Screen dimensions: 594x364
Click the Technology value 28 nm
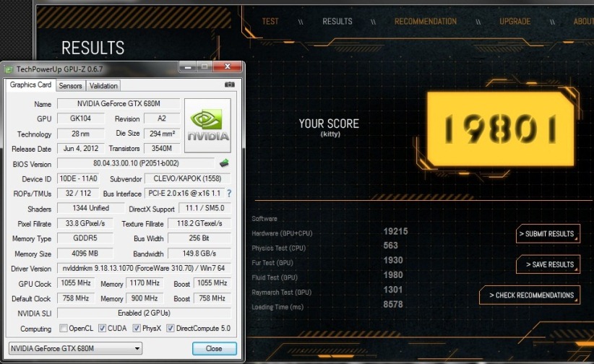[x=81, y=134]
